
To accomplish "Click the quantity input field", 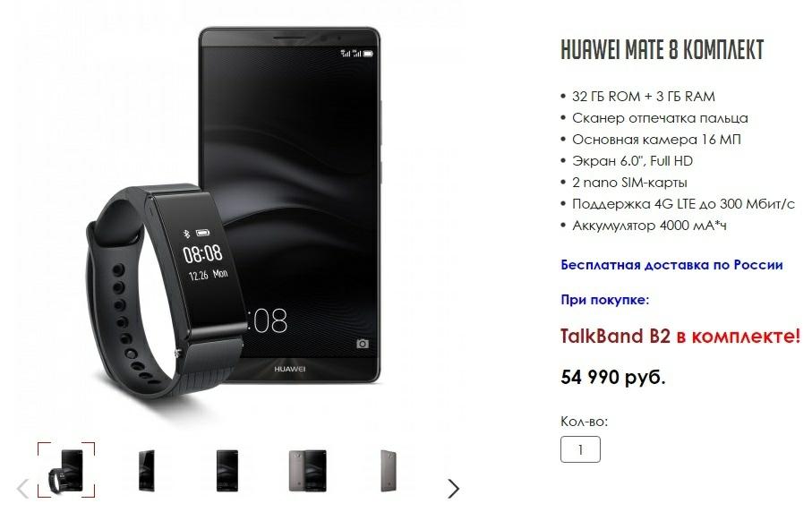I will 580,449.
